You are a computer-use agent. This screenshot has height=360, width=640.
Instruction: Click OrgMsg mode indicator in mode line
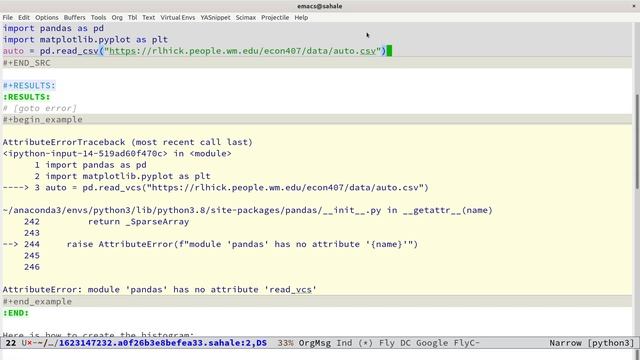(315, 343)
